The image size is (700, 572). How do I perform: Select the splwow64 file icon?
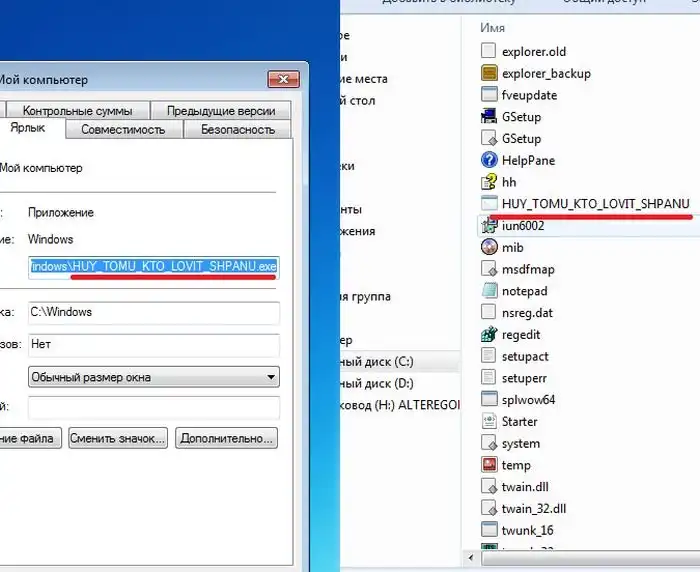(489, 399)
